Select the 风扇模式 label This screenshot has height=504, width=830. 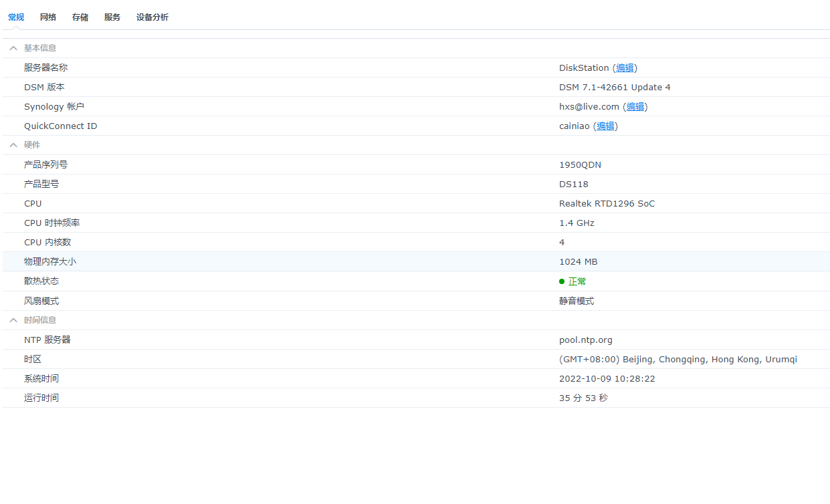pyautogui.click(x=41, y=301)
